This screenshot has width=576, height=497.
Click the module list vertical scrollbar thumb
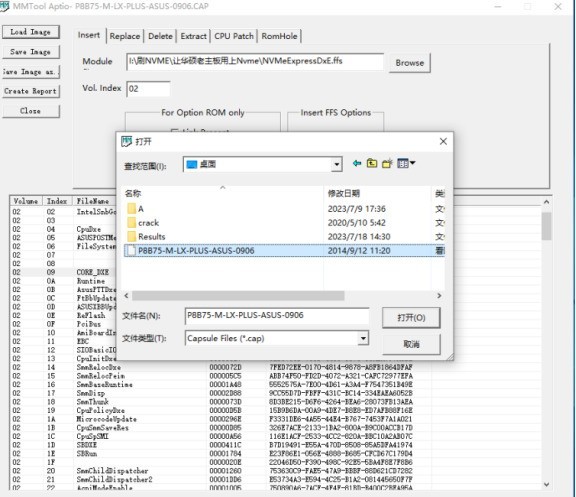546,226
